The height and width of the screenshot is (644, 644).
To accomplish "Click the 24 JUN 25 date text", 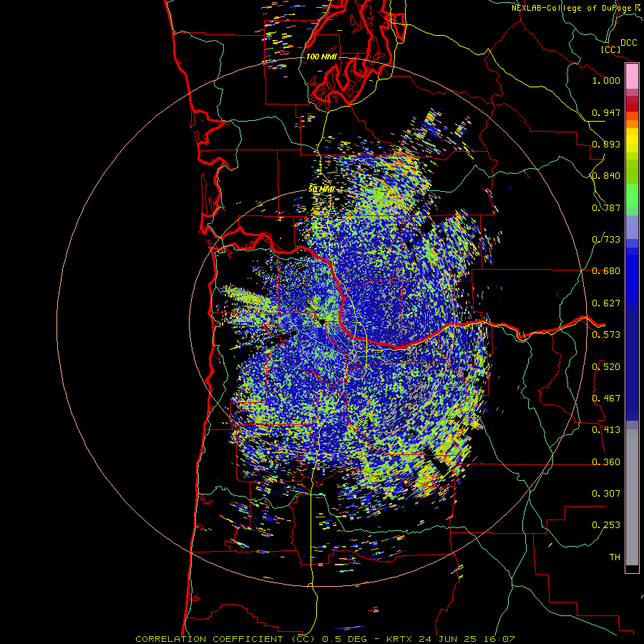I will (x=448, y=639).
